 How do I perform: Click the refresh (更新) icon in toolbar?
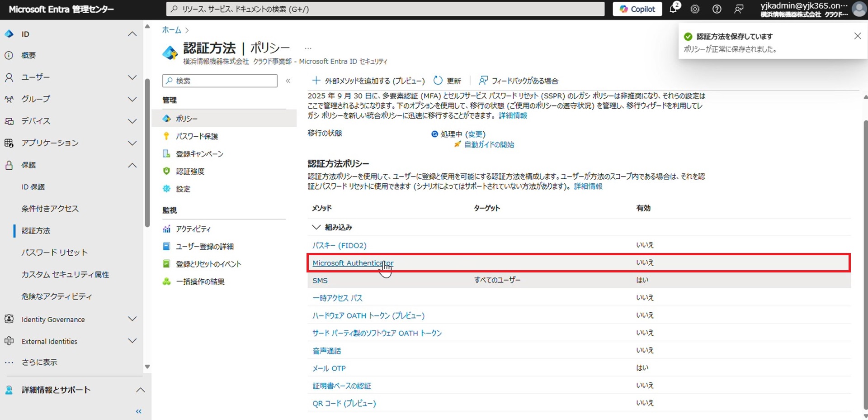pyautogui.click(x=438, y=81)
